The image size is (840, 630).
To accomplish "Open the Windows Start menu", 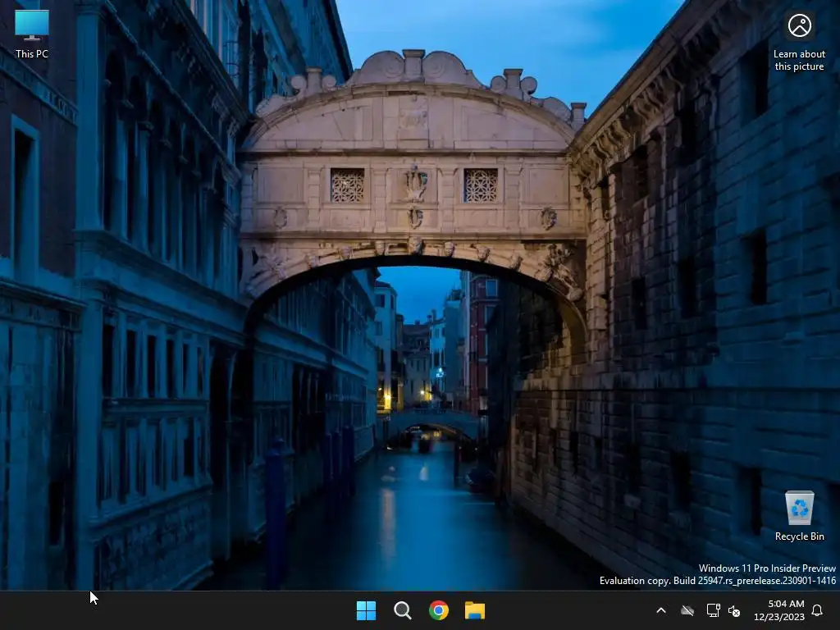I will click(367, 610).
